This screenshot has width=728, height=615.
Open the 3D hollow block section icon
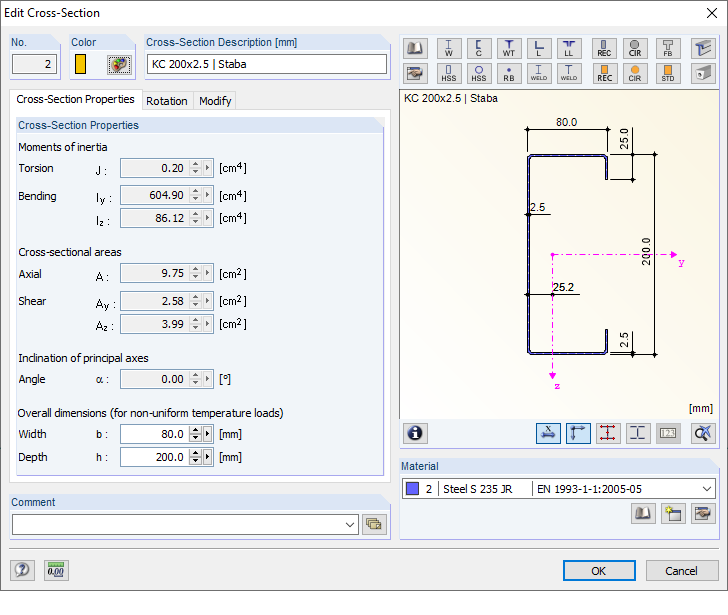coord(703,73)
